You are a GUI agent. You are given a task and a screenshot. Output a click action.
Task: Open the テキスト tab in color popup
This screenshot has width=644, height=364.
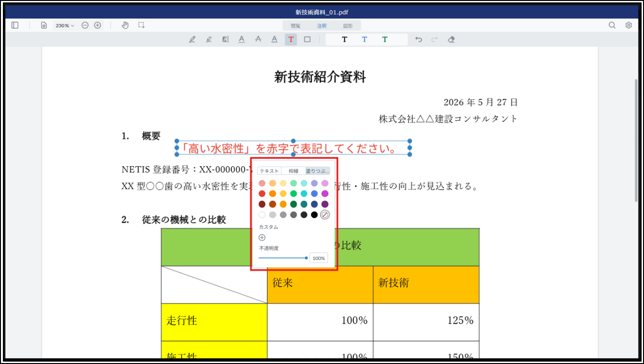pos(269,171)
